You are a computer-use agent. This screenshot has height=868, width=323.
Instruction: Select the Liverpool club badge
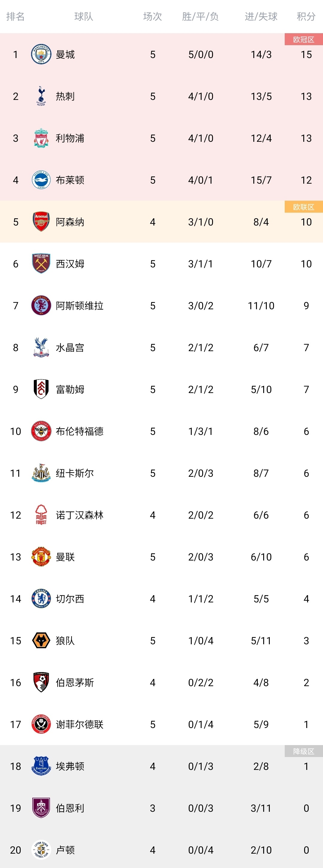coord(41,138)
